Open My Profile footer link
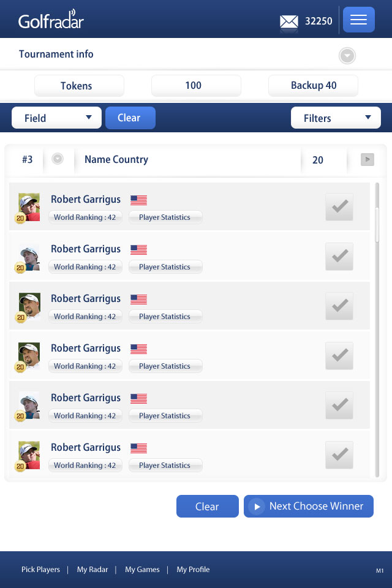392x588 pixels. [193, 570]
